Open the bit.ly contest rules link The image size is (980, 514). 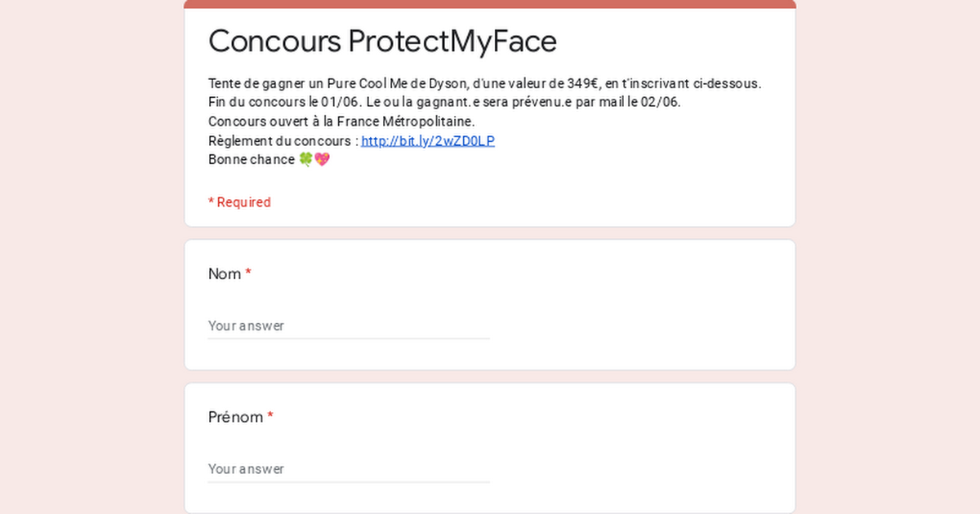pos(428,140)
